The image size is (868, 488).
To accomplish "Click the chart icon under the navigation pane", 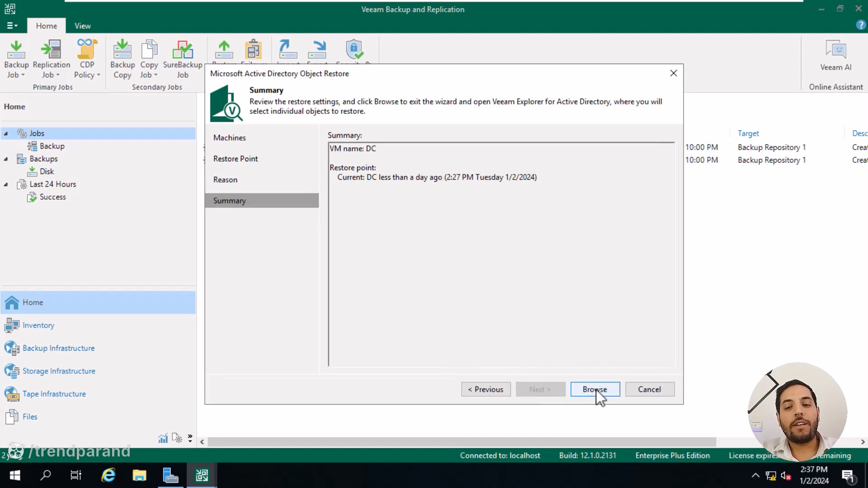I will click(163, 438).
